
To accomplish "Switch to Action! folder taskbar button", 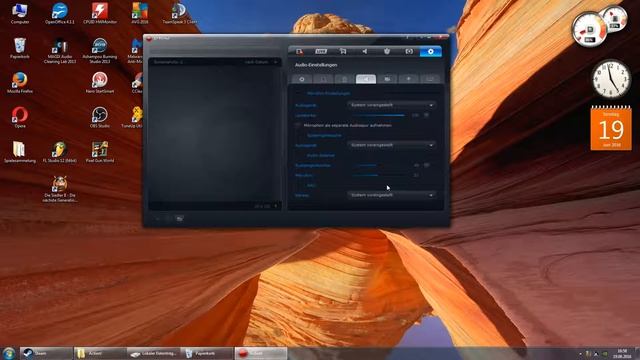I will click(100, 353).
